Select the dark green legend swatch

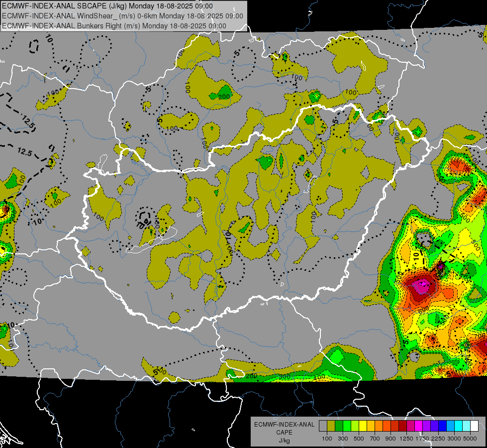coord(339,426)
